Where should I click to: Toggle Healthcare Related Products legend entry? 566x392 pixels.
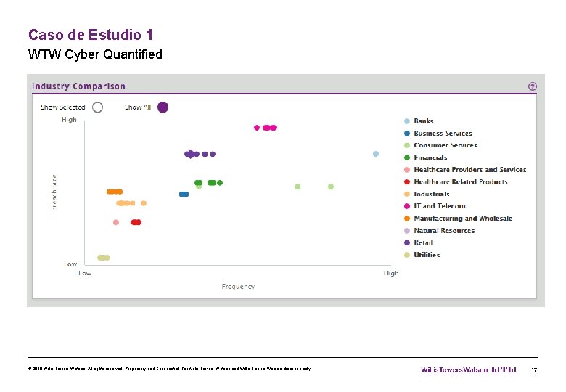(x=456, y=182)
